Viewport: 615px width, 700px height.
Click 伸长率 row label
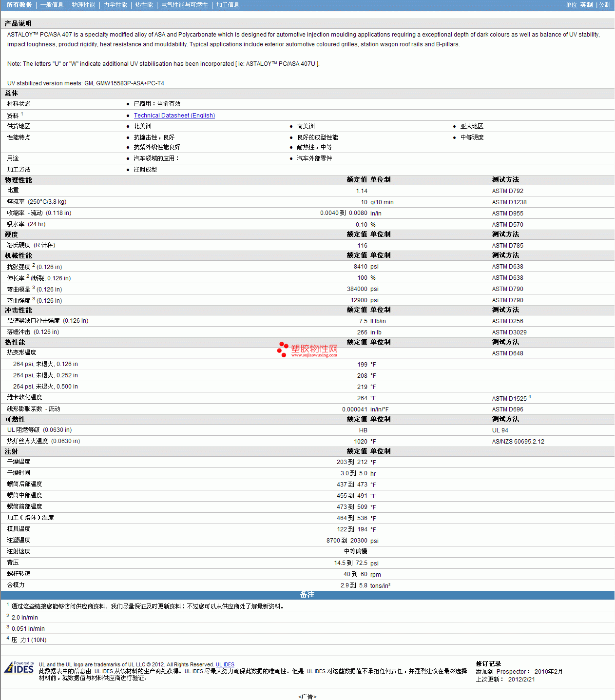(x=39, y=278)
